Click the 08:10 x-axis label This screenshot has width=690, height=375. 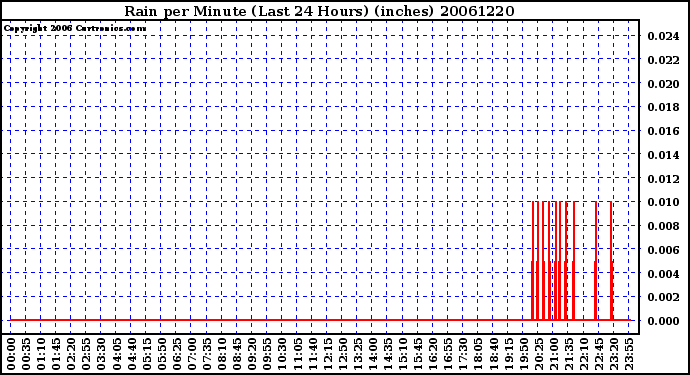click(x=221, y=354)
